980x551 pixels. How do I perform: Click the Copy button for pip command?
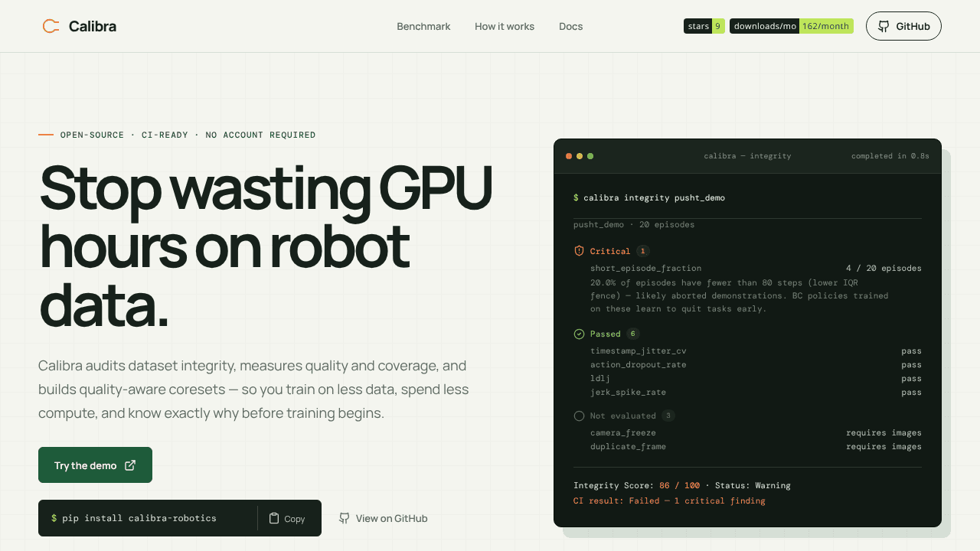(287, 518)
